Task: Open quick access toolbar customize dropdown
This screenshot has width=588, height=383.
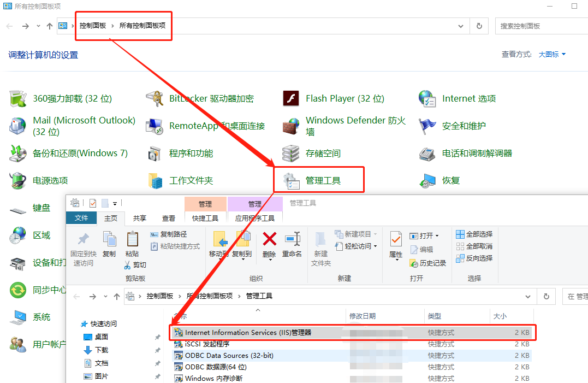Action: [115, 203]
